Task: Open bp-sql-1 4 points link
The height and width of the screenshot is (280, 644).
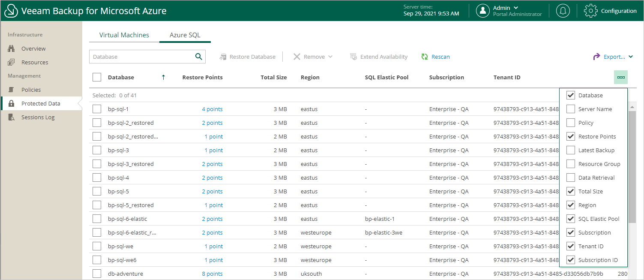Action: tap(213, 109)
